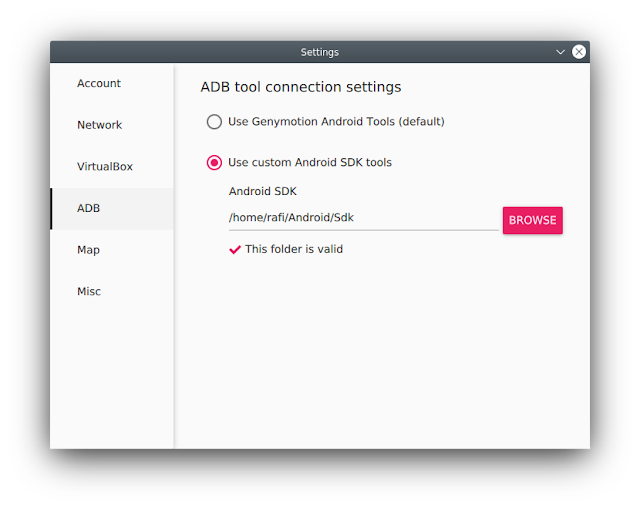Close the Settings window
The image size is (640, 508).
point(579,52)
